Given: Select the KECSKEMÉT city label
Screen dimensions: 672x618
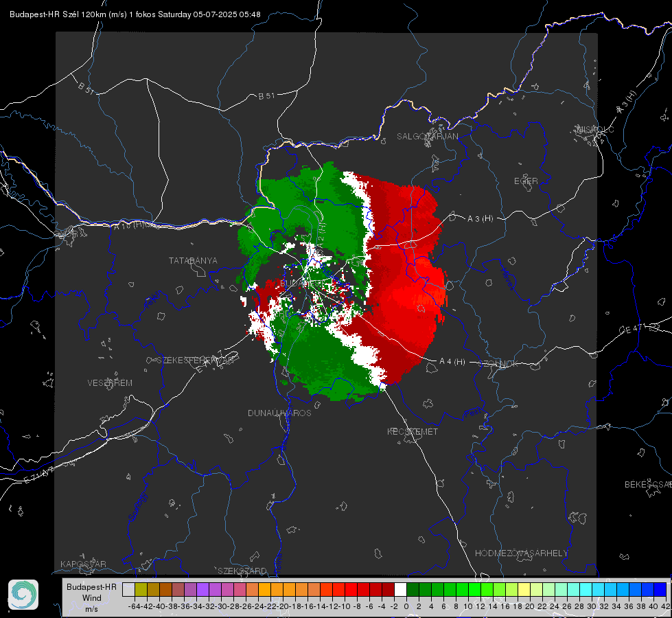Looking at the screenshot, I should click(413, 431).
